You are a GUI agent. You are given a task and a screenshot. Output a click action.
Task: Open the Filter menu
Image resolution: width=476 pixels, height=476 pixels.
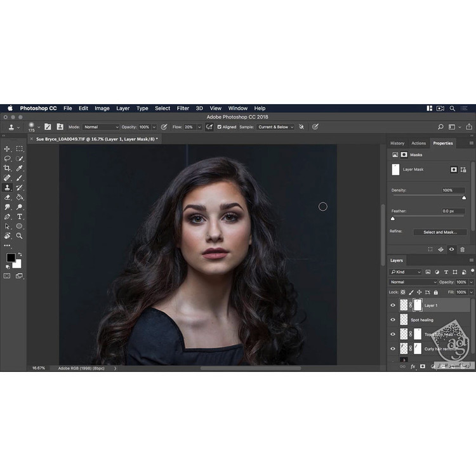[x=183, y=109]
